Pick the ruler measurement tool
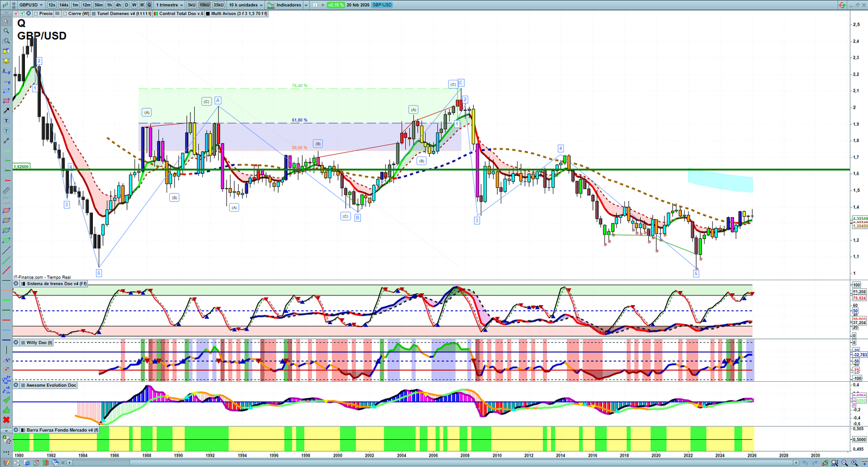868x467 pixels. (6, 191)
